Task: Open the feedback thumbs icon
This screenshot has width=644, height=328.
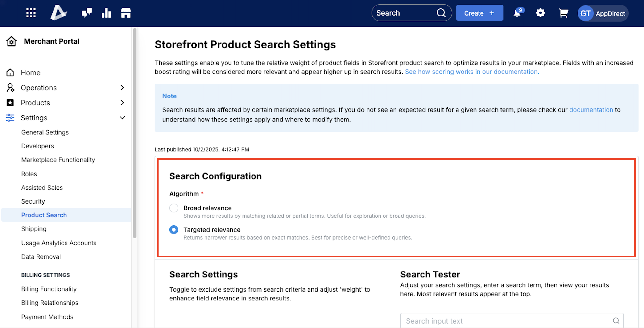Action: click(x=87, y=13)
